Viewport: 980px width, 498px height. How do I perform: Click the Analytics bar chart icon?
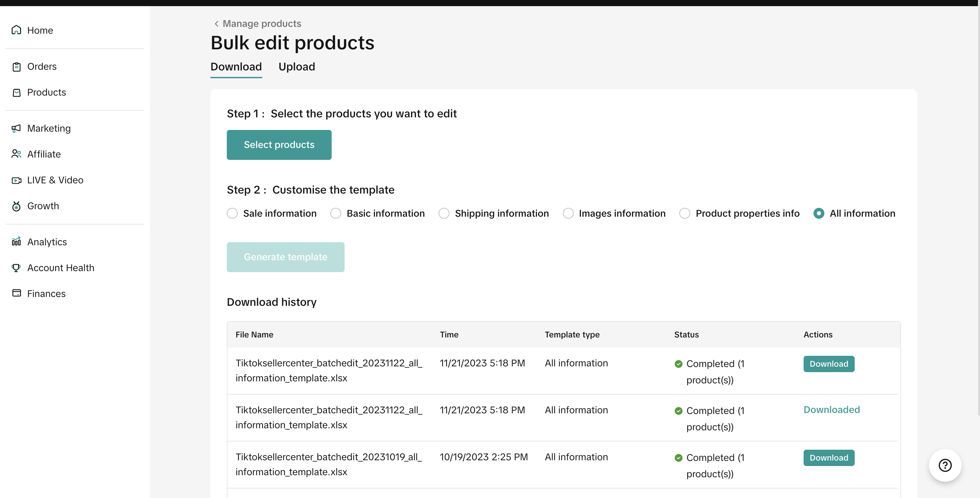[x=16, y=242]
